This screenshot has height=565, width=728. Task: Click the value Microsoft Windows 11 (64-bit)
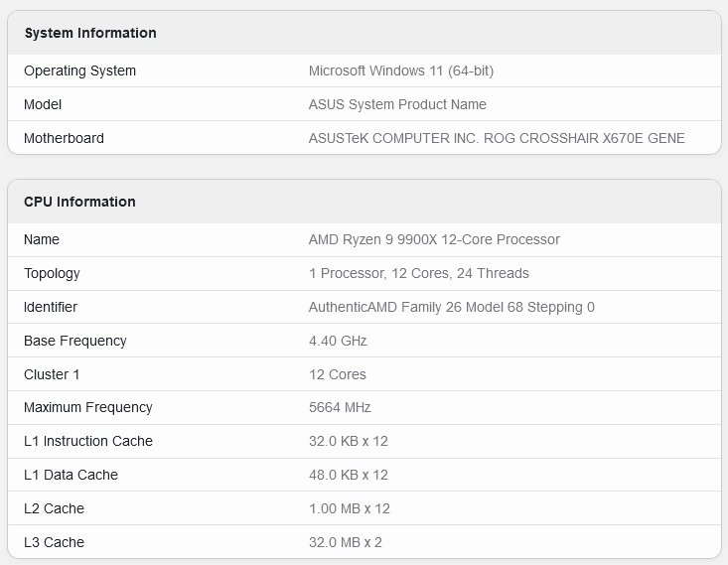click(401, 71)
